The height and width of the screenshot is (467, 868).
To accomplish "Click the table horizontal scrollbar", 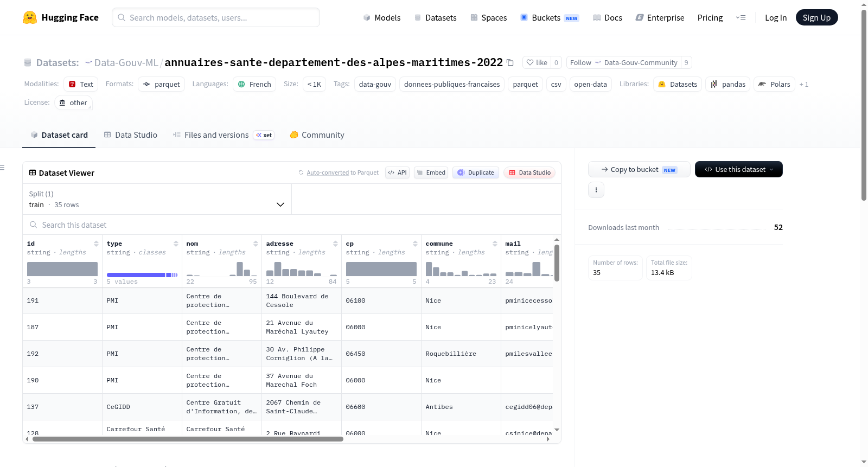I will coord(188,439).
